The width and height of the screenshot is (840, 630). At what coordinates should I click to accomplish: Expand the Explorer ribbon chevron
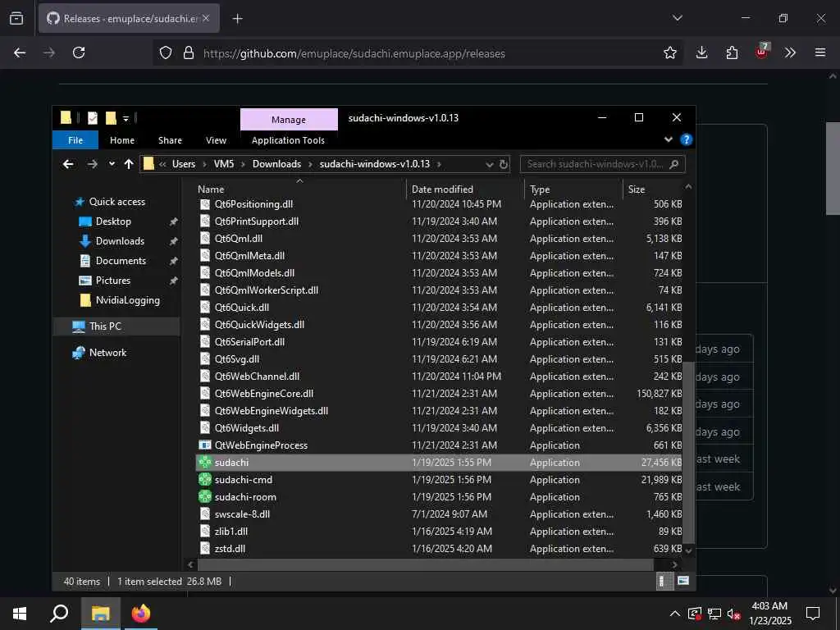[668, 139]
